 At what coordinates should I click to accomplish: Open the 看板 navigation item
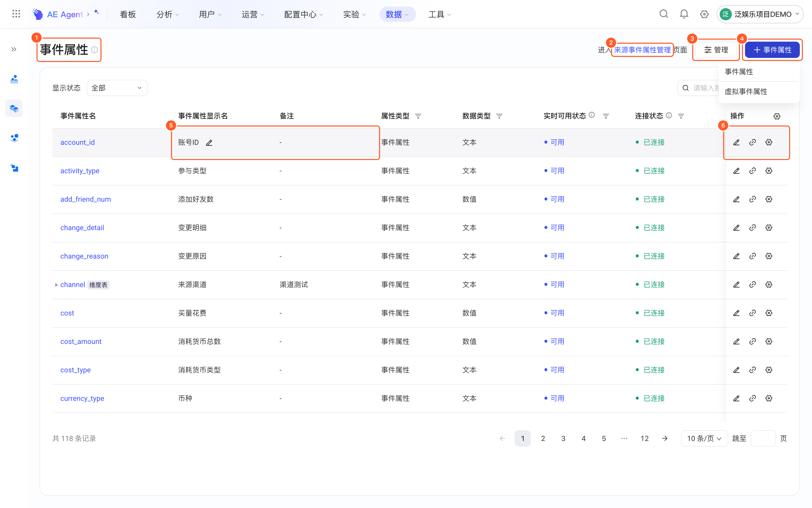tap(128, 14)
